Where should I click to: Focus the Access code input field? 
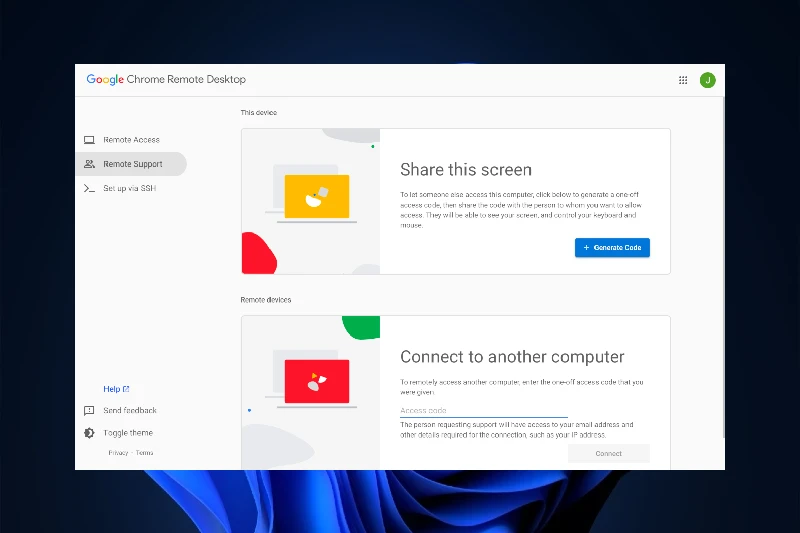(483, 410)
